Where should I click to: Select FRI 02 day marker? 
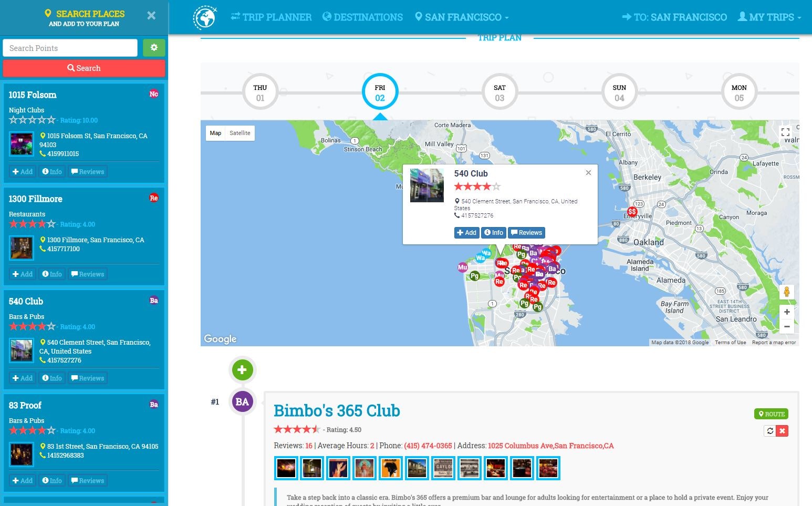click(380, 92)
